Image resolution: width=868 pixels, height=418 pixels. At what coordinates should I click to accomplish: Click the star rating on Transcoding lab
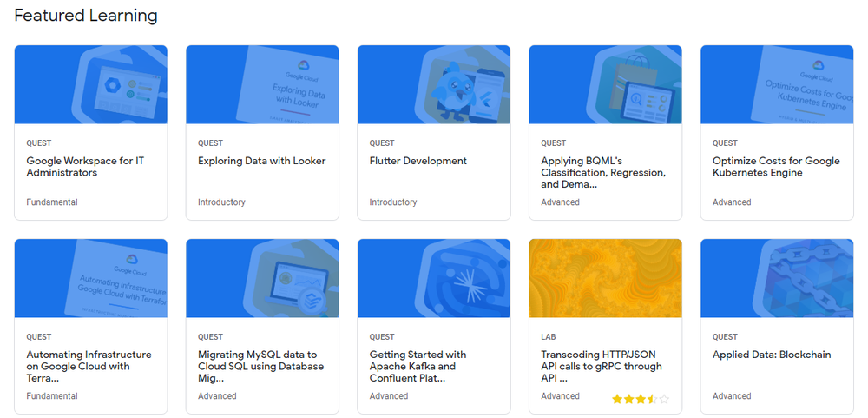point(641,399)
